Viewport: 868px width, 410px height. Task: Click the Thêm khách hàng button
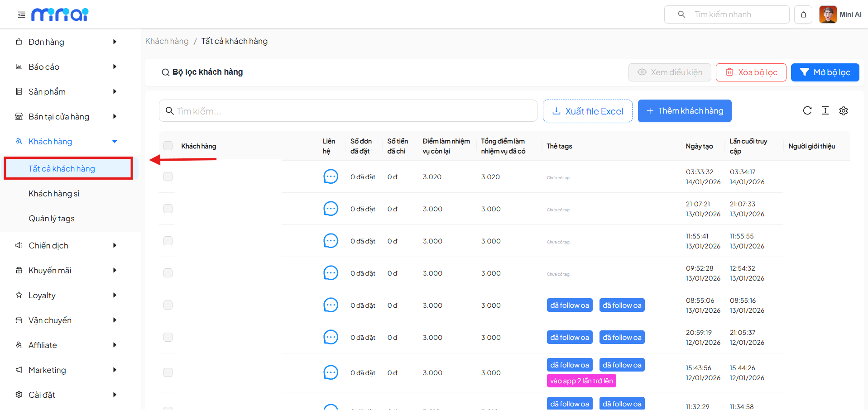(684, 111)
